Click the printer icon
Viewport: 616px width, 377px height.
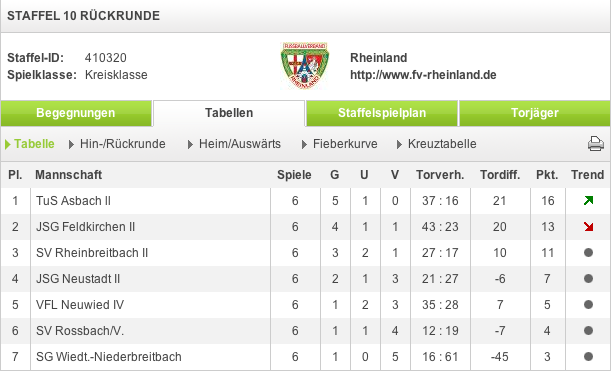pyautogui.click(x=596, y=144)
